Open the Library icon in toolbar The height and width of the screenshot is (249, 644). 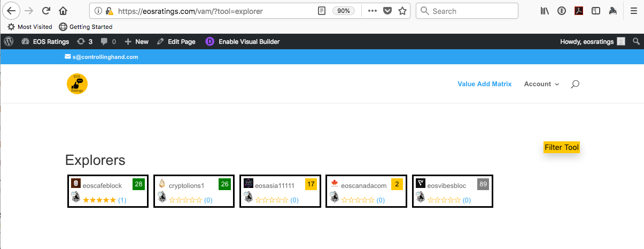(545, 11)
